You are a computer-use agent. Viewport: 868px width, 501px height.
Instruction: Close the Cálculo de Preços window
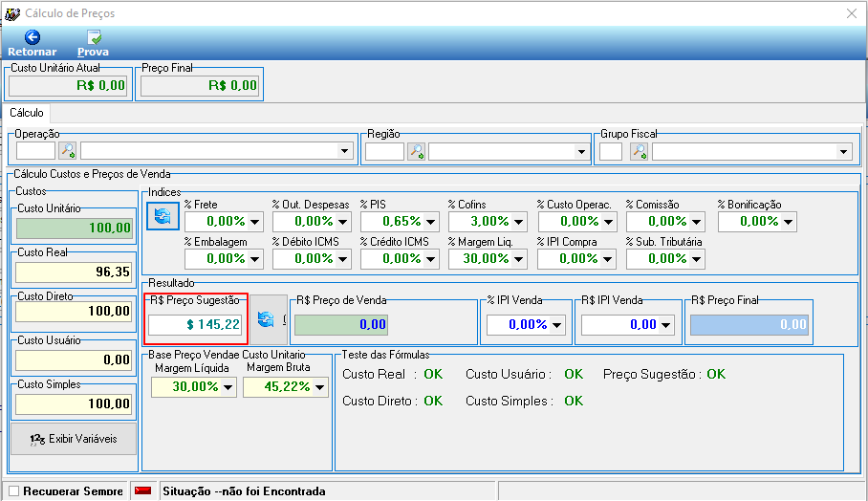pyautogui.click(x=852, y=13)
